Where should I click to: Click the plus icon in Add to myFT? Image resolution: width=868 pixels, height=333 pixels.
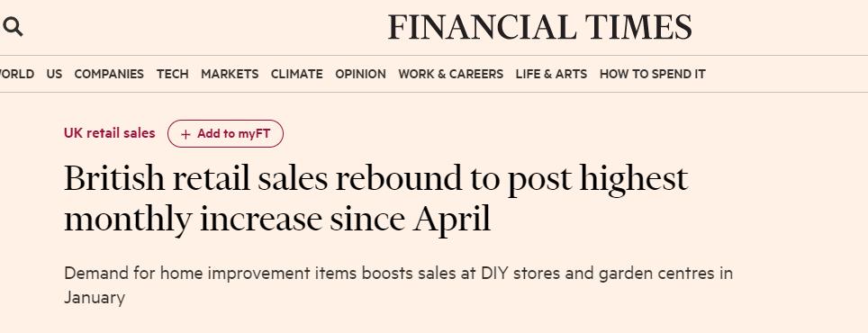coord(185,134)
